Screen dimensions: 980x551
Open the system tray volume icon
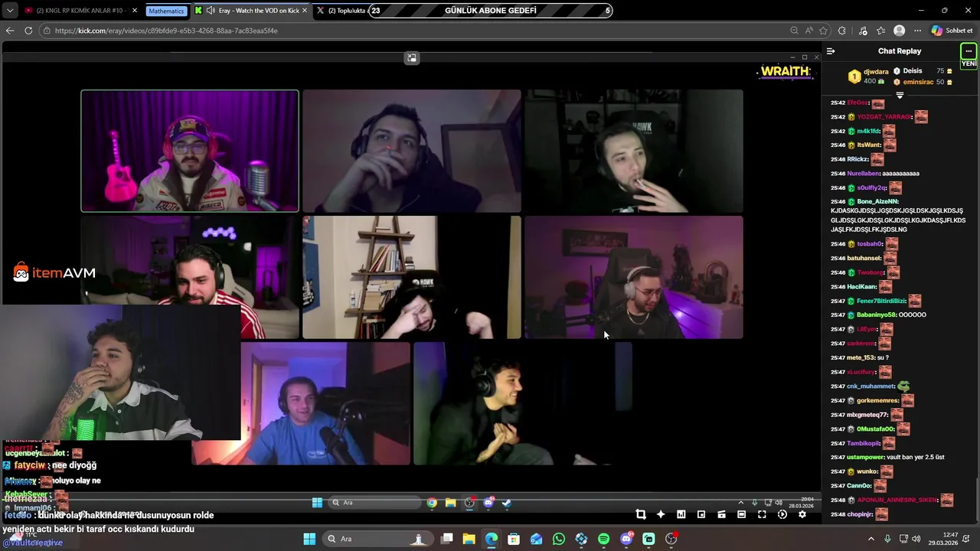[916, 539]
